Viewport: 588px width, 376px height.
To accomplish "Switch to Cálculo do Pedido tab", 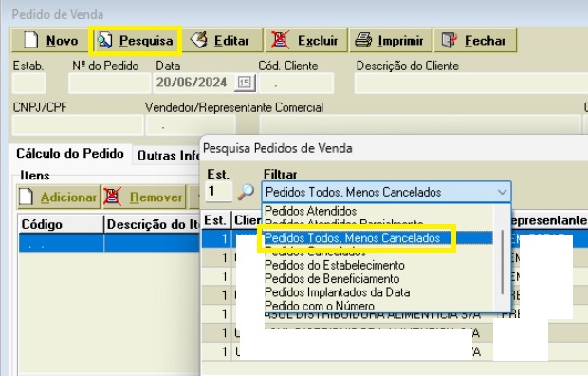I will click(x=70, y=154).
